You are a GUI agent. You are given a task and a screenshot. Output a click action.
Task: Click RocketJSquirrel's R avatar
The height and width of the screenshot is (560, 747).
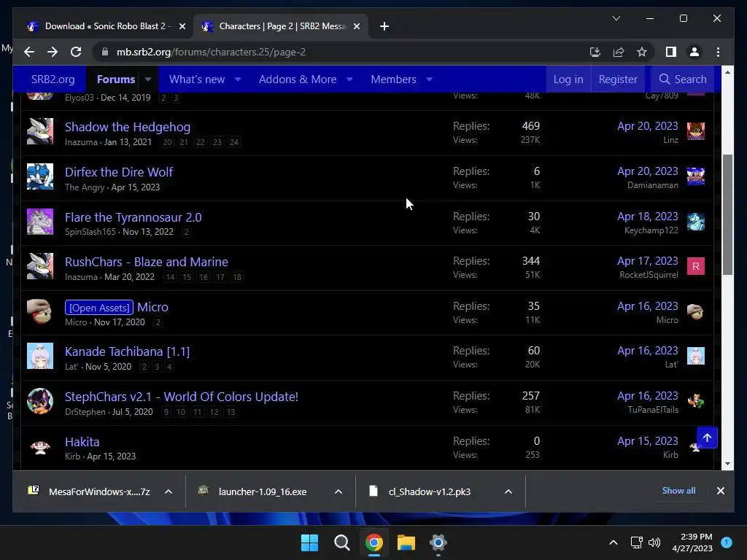695,266
